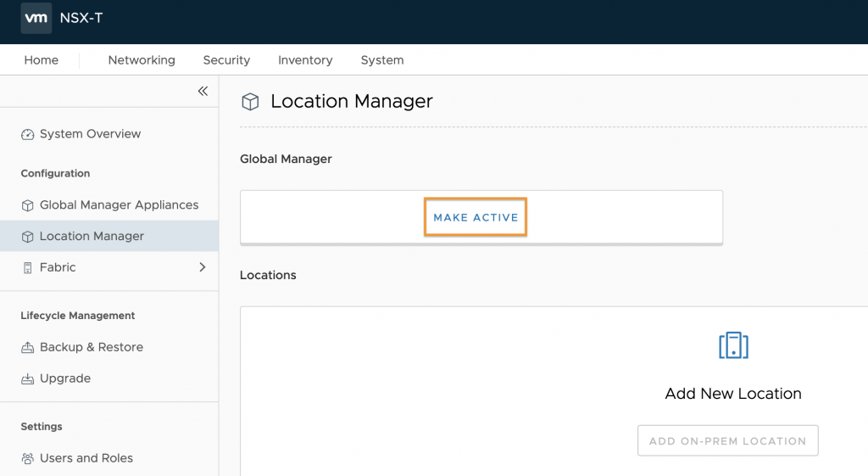The height and width of the screenshot is (476, 868).
Task: Click the Locations section label
Action: pos(268,276)
